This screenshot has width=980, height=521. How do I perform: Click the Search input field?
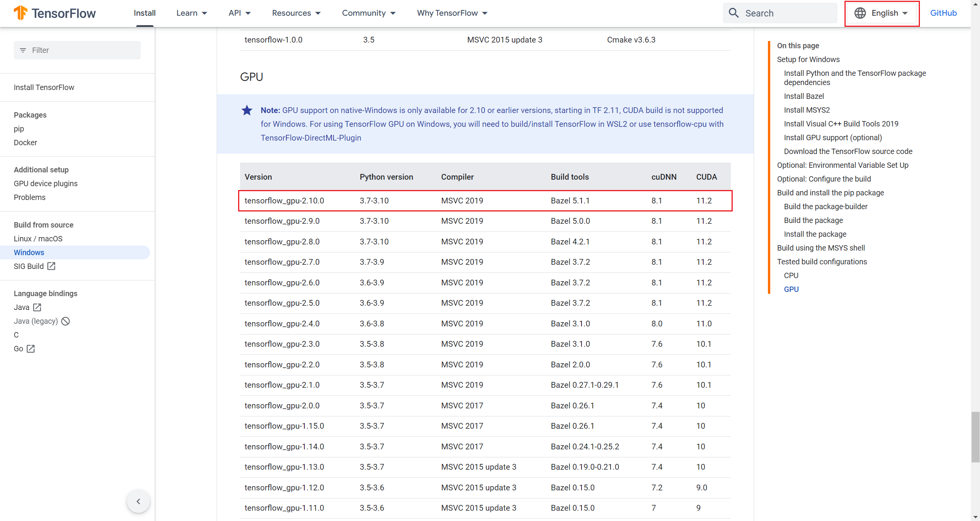pyautogui.click(x=780, y=13)
